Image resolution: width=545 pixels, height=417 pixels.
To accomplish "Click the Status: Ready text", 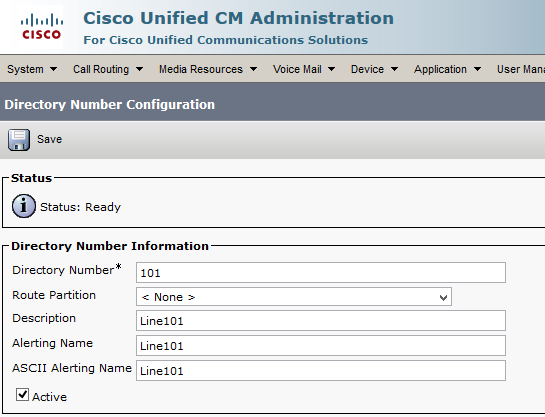I will pos(80,207).
